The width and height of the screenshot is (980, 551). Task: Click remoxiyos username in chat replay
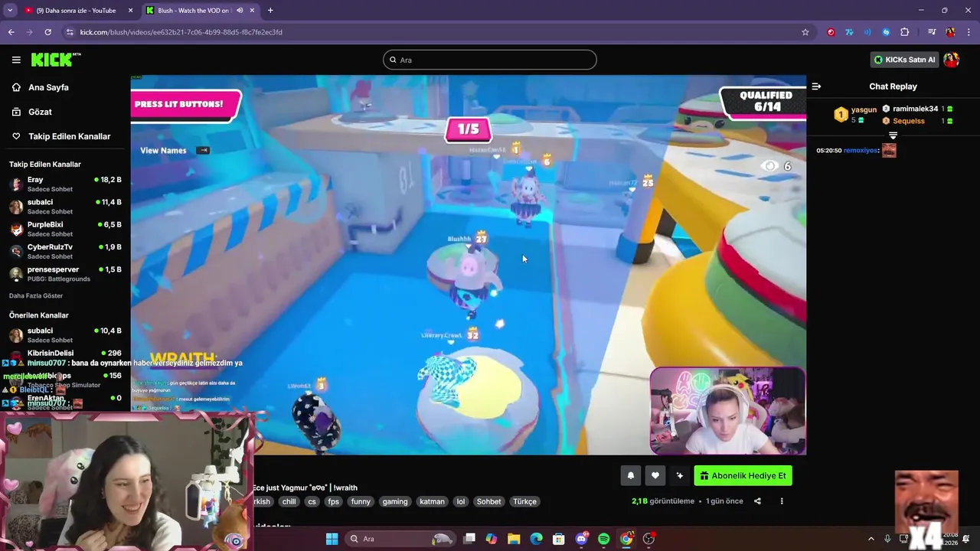point(861,151)
